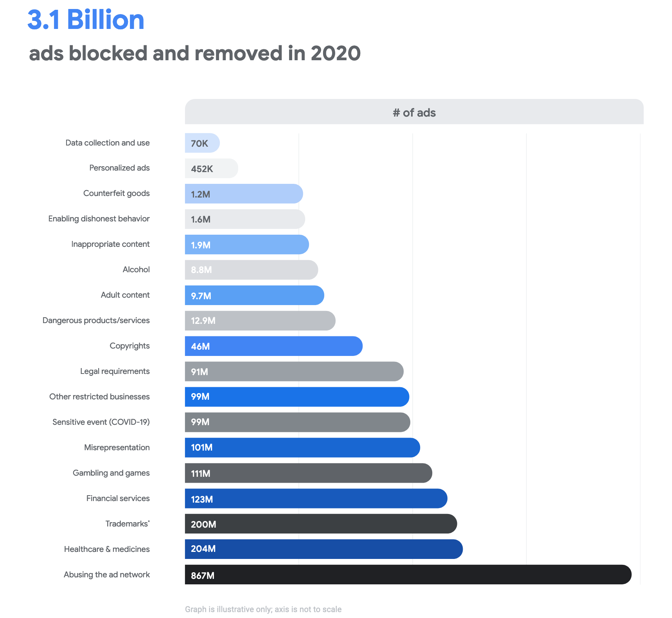Select the 9.7M Adult content bar
This screenshot has height=618, width=672.
254,295
